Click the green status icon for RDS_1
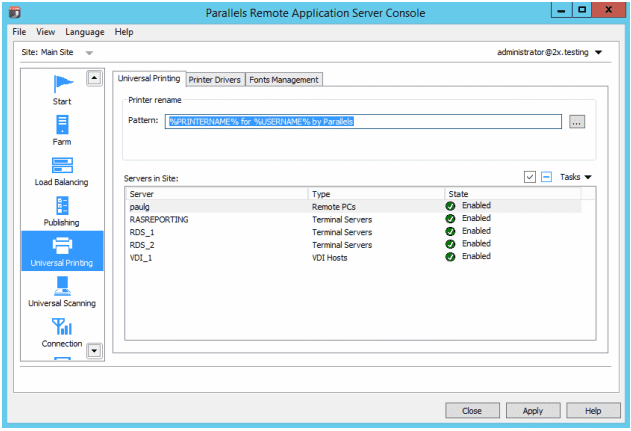The width and height of the screenshot is (631, 431). [x=450, y=232]
